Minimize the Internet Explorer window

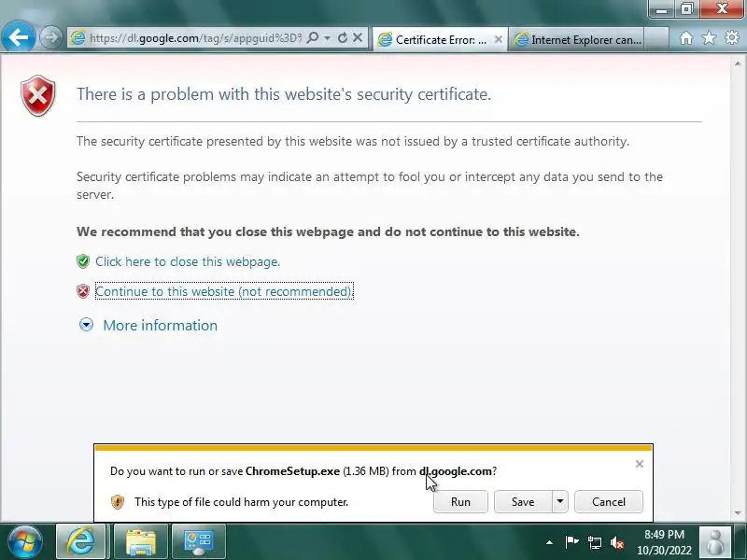661,9
